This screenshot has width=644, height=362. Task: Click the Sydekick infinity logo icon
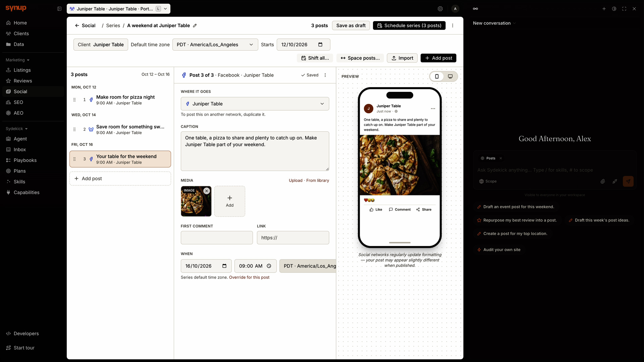pos(475,9)
